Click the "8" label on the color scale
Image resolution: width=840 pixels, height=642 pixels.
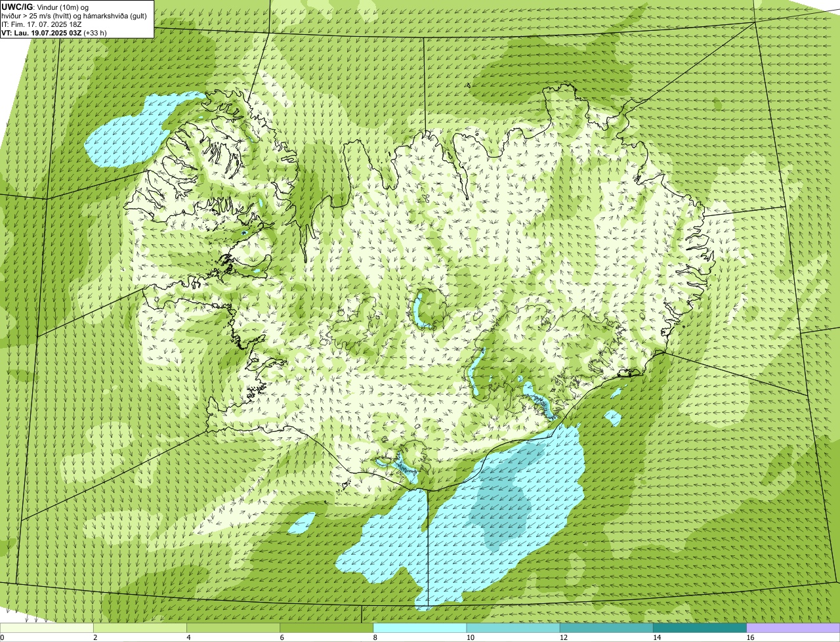pyautogui.click(x=375, y=637)
